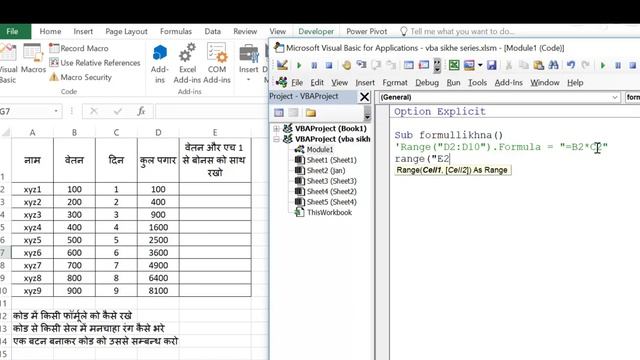Click the Sub formullikhna() code line
Viewport: 640px width, 360px height.
click(x=449, y=135)
